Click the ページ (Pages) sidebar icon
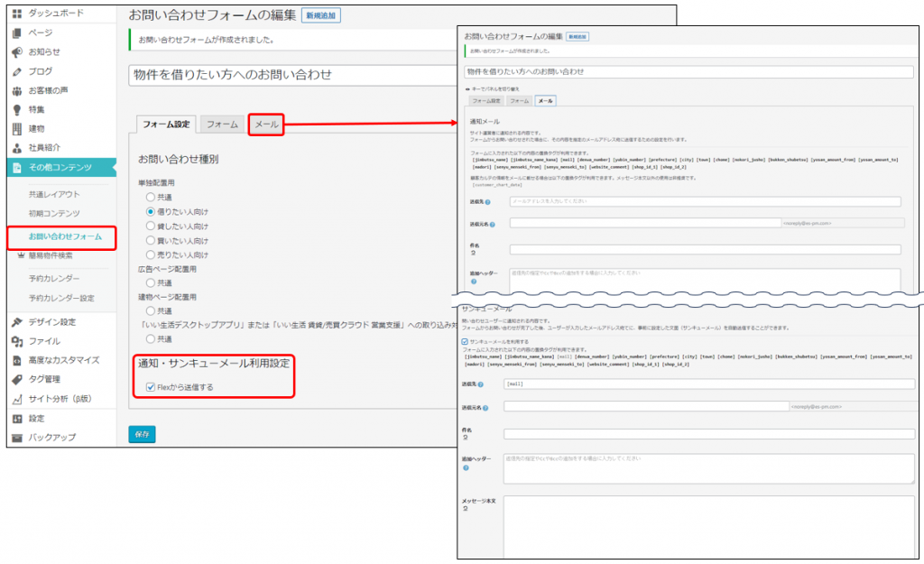Image resolution: width=924 pixels, height=564 pixels. tap(17, 32)
